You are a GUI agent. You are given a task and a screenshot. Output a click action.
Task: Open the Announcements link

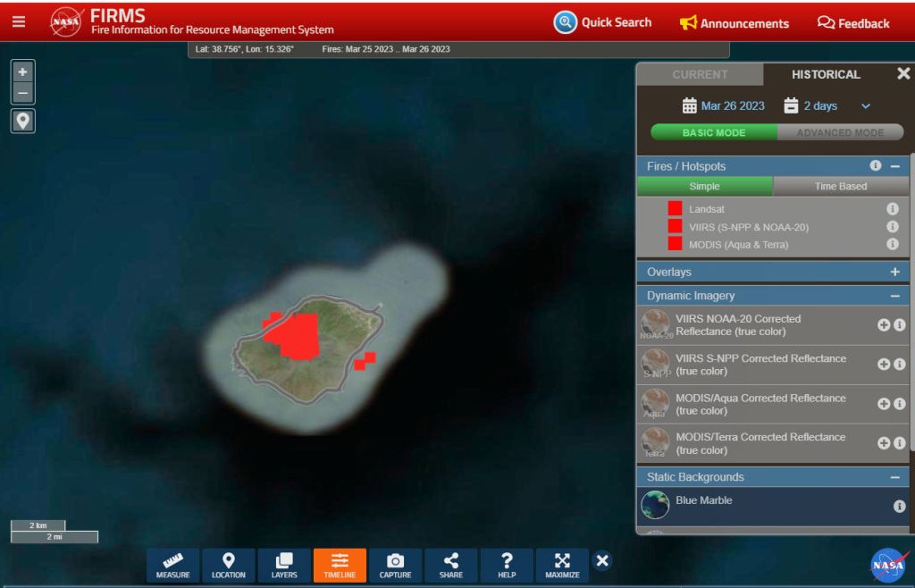pos(734,23)
